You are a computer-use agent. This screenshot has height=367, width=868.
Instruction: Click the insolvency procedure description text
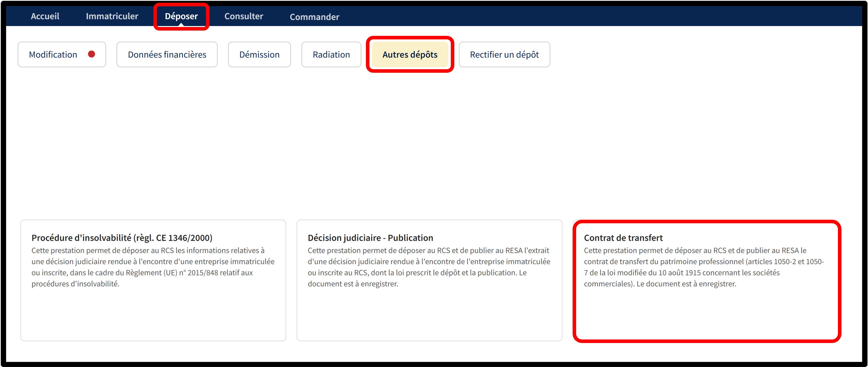pos(153,267)
